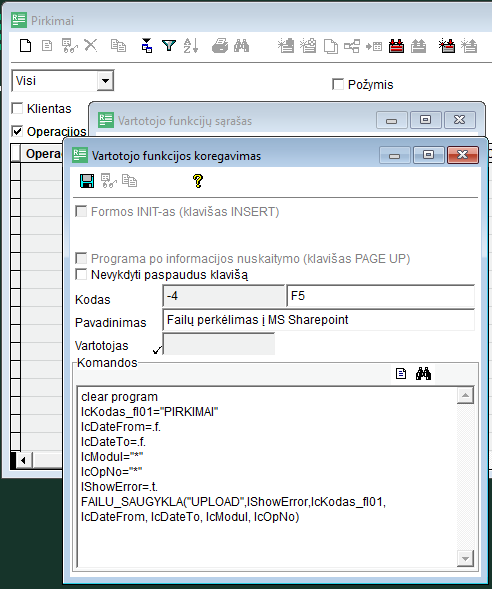The width and height of the screenshot is (492, 589).
Task: Click the Pirkimai window title
Action: pyautogui.click(x=52, y=21)
